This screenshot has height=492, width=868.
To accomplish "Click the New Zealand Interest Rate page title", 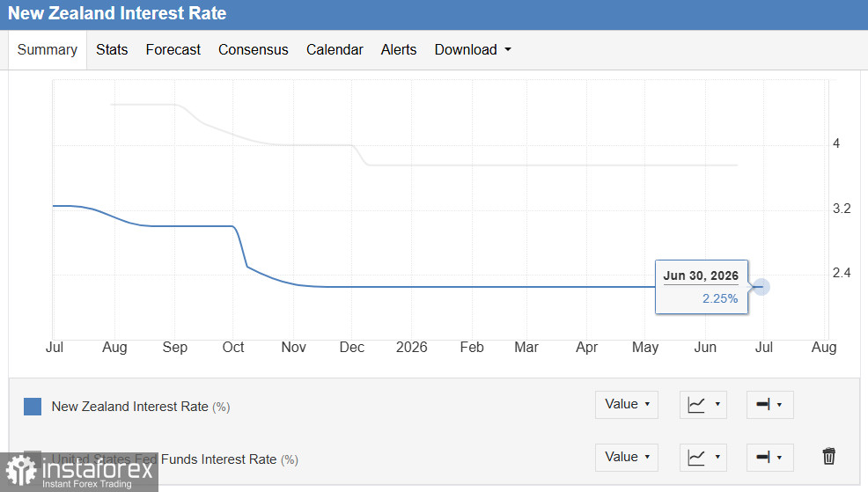I will 117,13.
